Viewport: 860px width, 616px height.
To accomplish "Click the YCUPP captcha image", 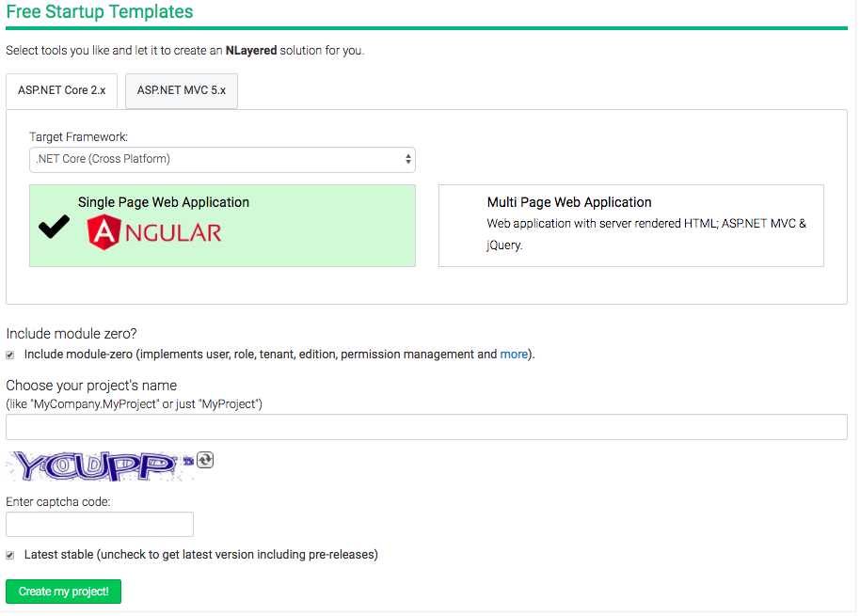I will pos(100,466).
